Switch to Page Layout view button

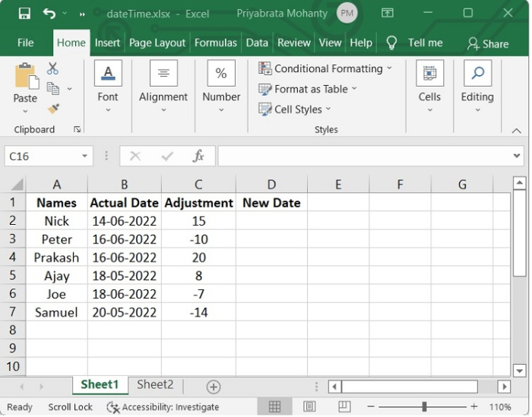[310, 406]
